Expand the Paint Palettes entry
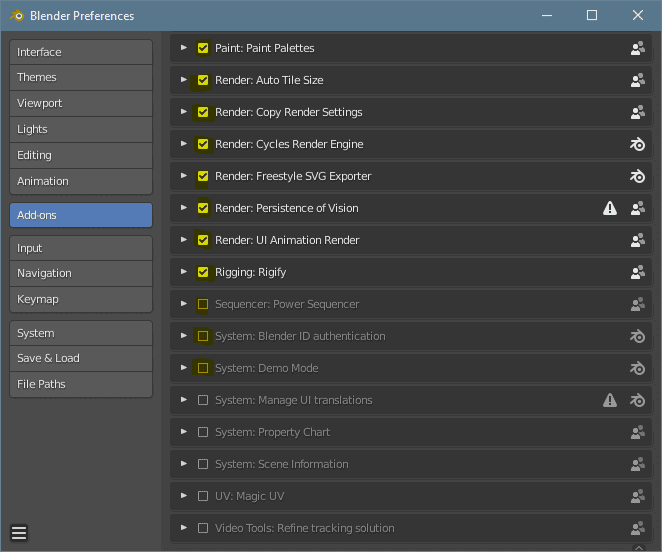The height and width of the screenshot is (552, 662). [x=184, y=48]
